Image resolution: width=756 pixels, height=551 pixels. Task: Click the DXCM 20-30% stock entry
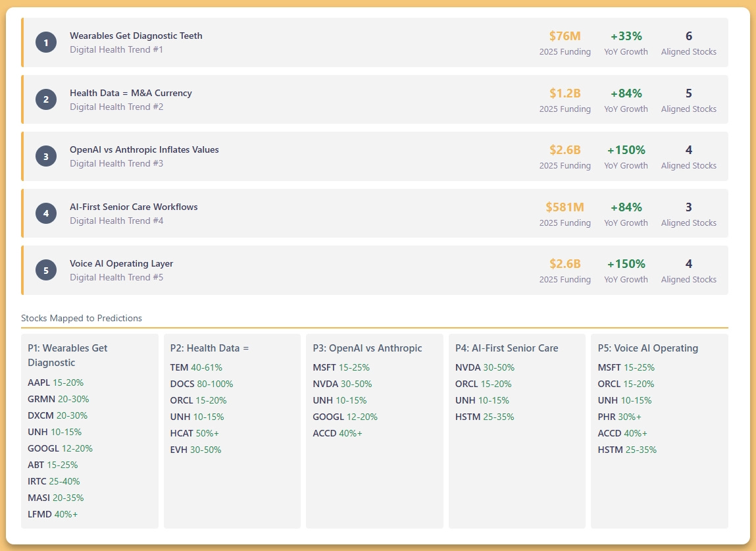(x=58, y=415)
